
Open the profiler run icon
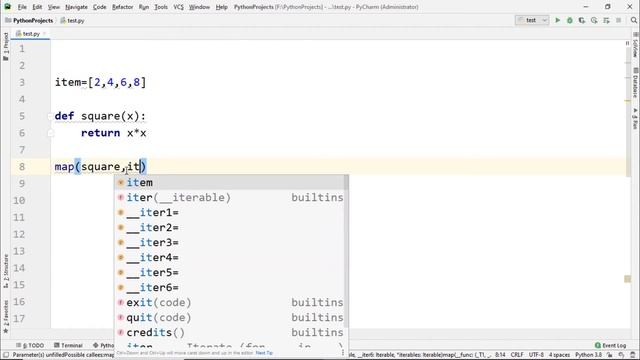(x=594, y=20)
